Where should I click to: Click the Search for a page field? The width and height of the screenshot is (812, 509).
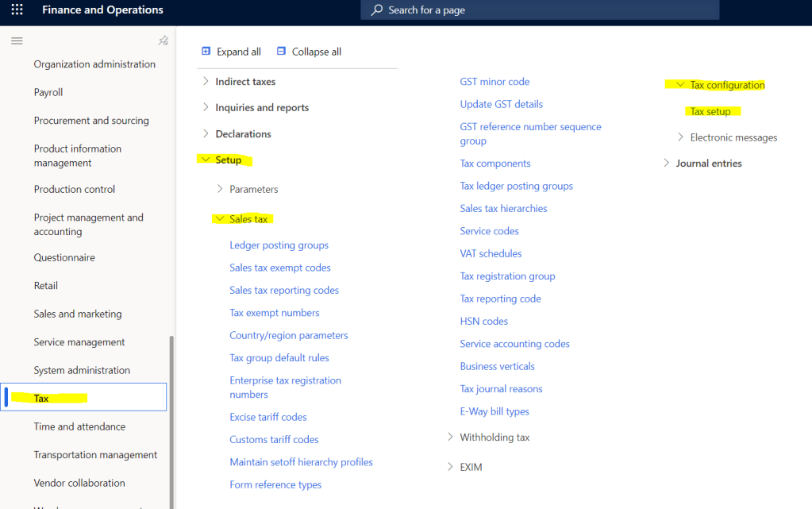[548, 10]
